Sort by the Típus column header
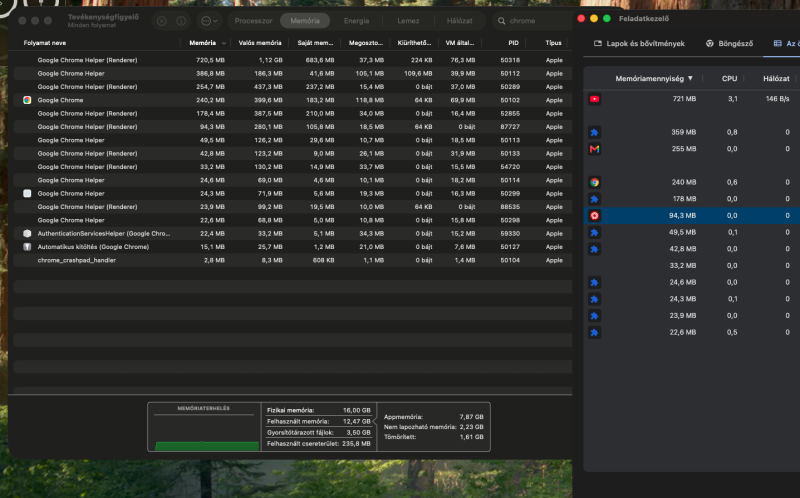 pyautogui.click(x=553, y=43)
